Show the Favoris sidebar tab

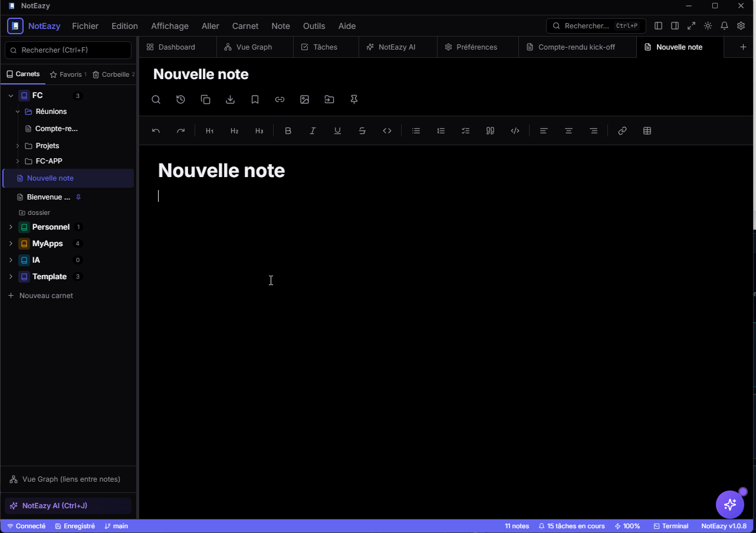point(68,74)
